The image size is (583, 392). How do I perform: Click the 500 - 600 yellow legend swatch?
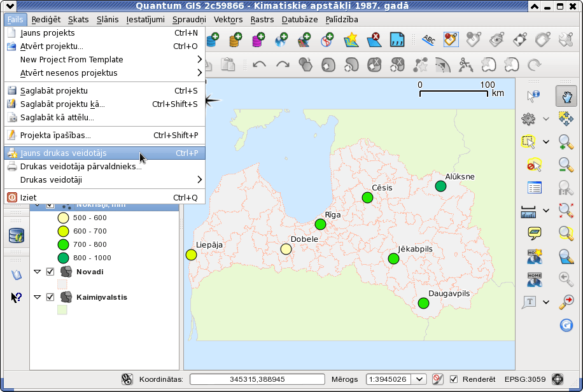tap(63, 218)
